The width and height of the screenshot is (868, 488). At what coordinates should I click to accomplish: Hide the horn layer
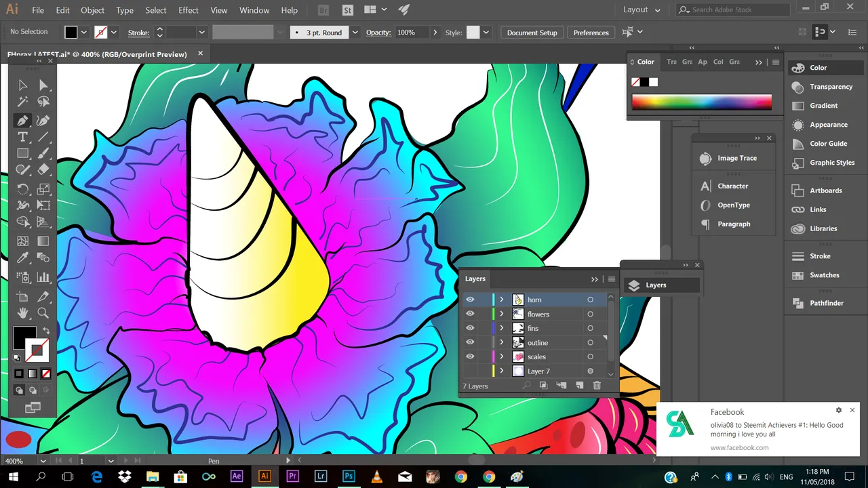coord(470,300)
